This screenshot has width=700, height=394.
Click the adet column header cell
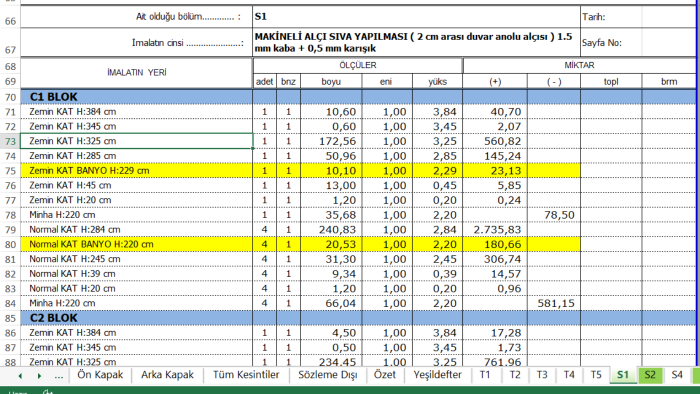[264, 81]
